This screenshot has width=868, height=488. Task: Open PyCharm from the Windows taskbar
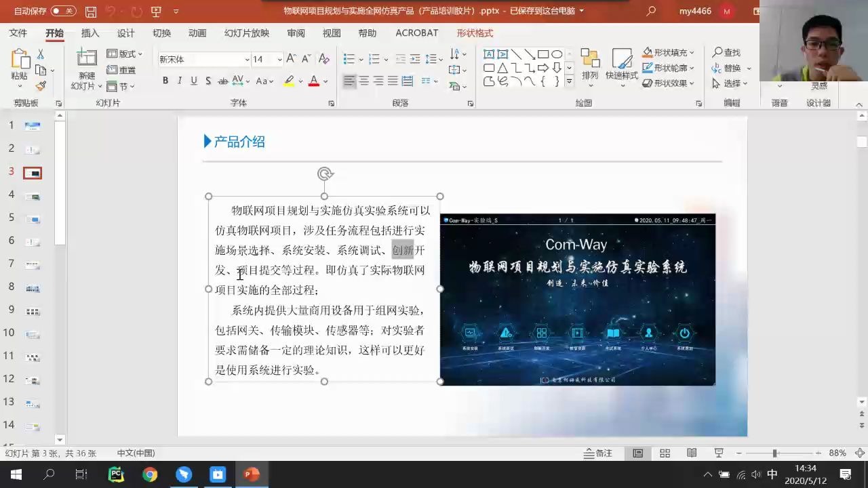pos(116,474)
